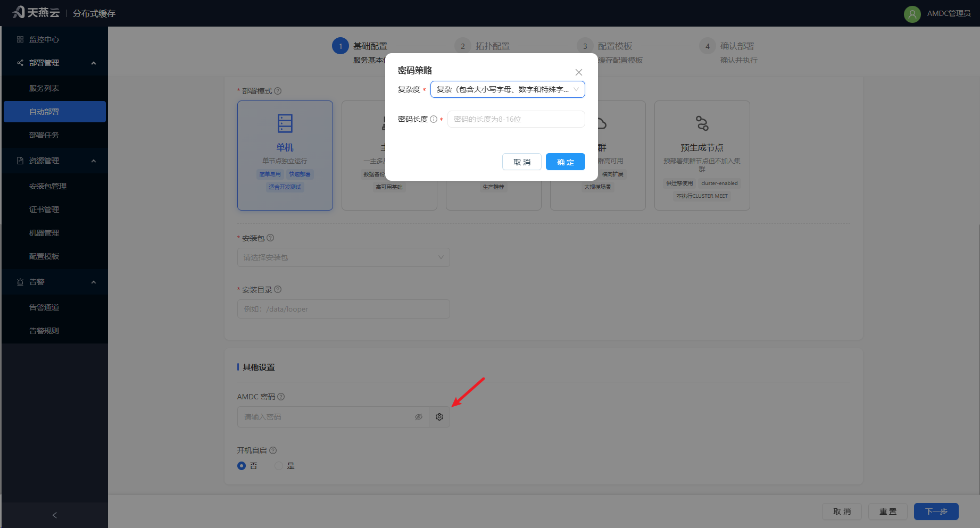Click the help icon beside 部署模式
This screenshot has width=980, height=528.
[x=278, y=91]
